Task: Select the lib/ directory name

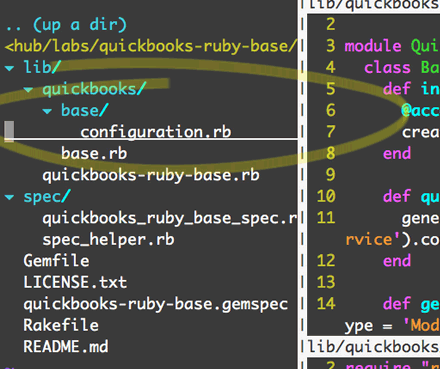Action: click(42, 68)
